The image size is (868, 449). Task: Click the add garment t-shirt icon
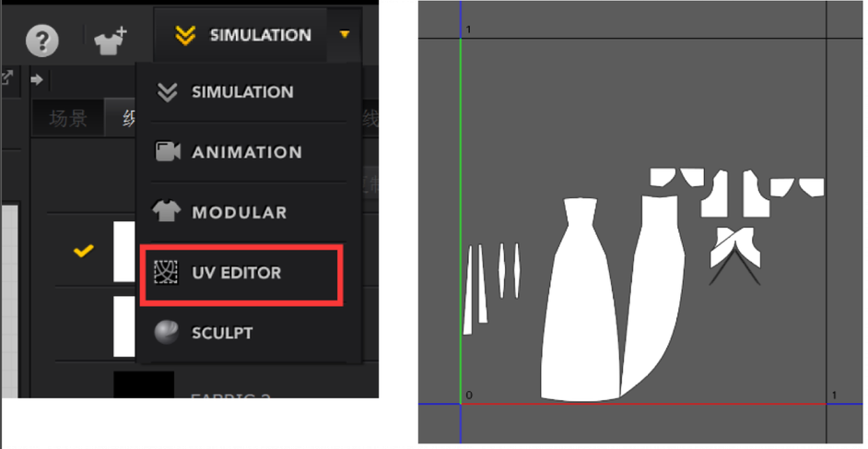111,39
